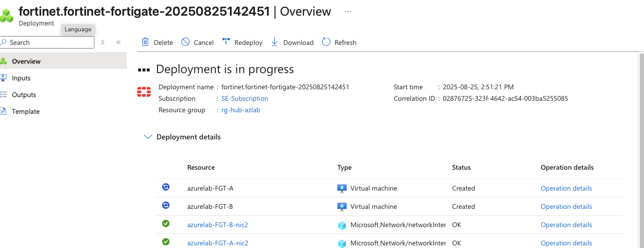Cancel the deployment via Cancel icon
Screen dimensions: 644x248
[186, 42]
